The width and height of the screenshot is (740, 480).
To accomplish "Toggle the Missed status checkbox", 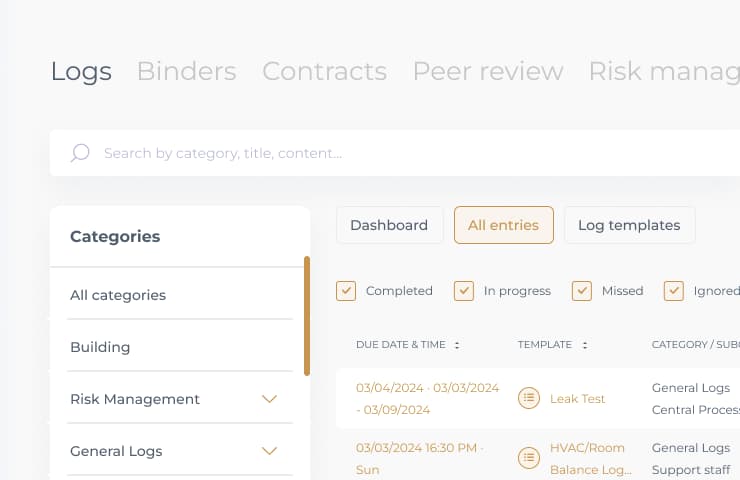I will pos(582,291).
